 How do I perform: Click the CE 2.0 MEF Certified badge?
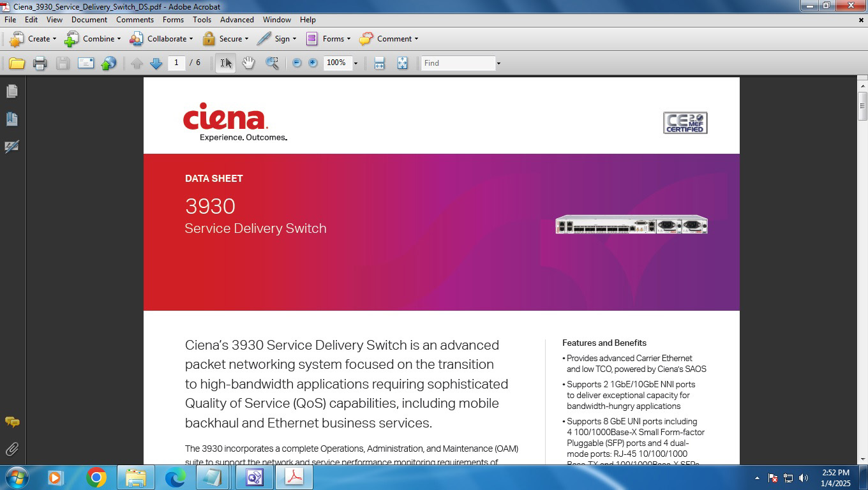point(685,122)
